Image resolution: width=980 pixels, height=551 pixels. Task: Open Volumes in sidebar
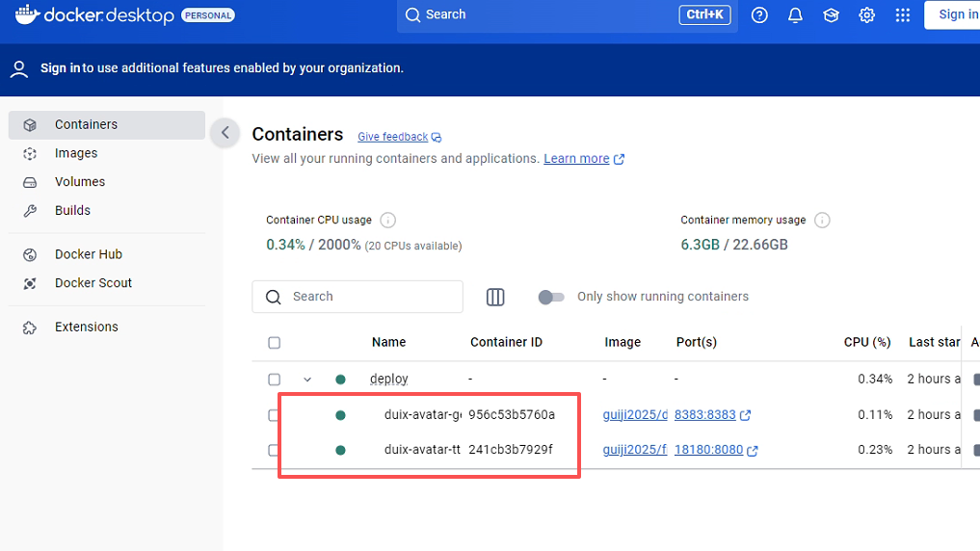(107, 182)
